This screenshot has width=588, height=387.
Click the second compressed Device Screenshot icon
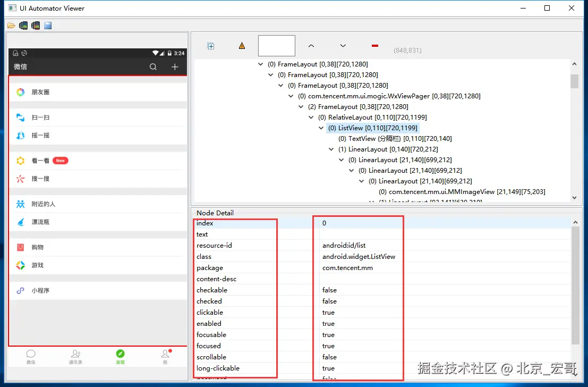[x=36, y=26]
